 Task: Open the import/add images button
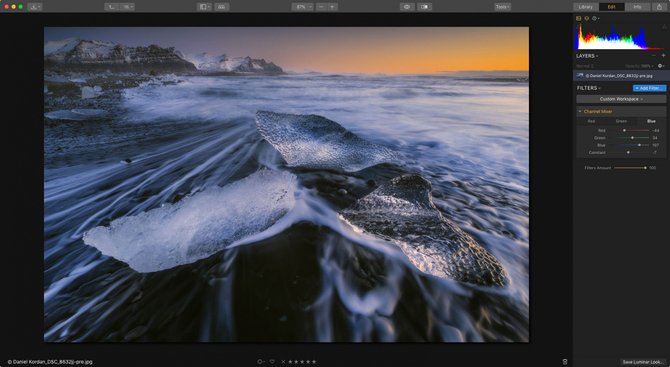click(x=35, y=7)
